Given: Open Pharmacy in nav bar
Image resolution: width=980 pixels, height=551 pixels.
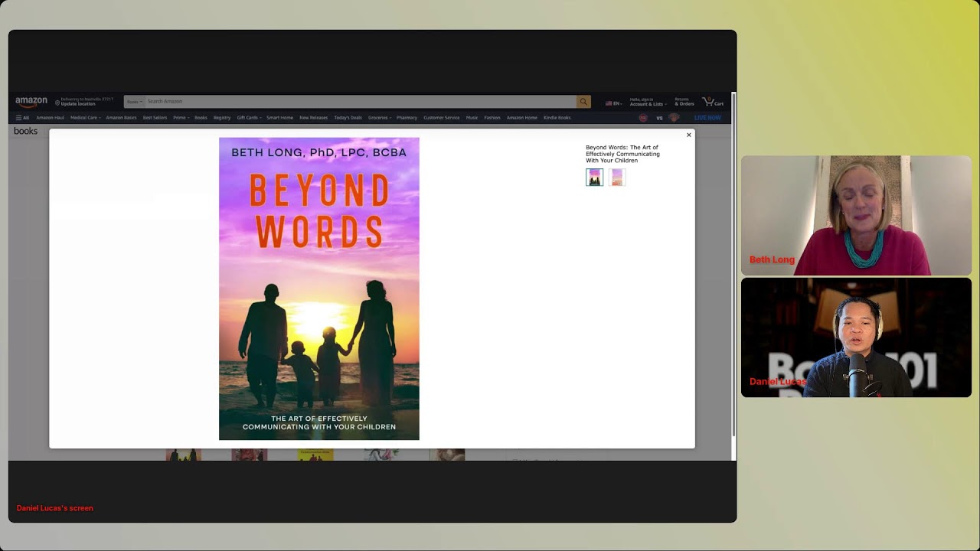Looking at the screenshot, I should [x=407, y=118].
